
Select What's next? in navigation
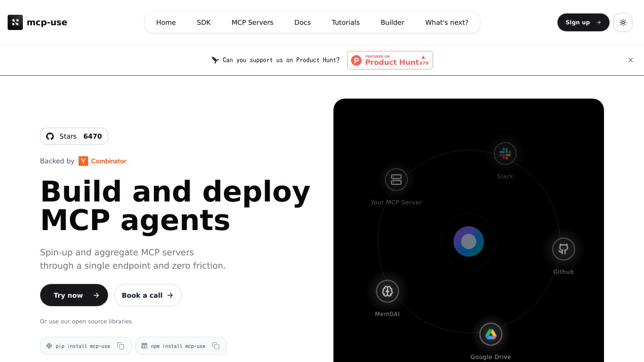tap(447, 22)
